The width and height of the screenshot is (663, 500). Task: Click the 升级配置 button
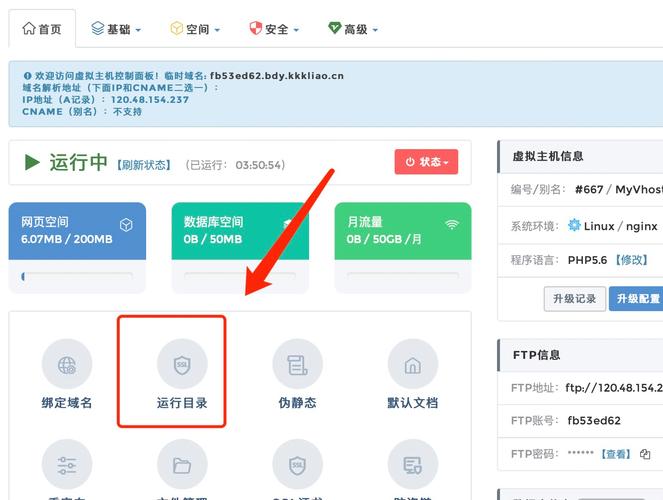636,299
